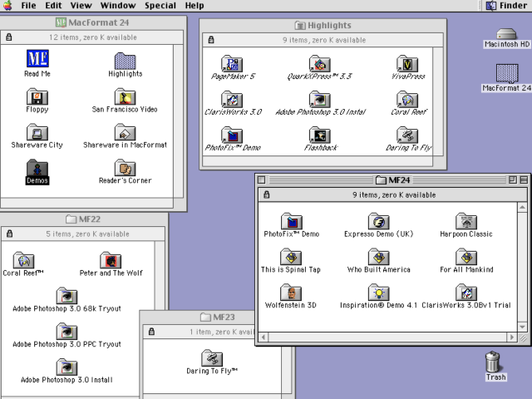Click MF24 horizontal scroll right arrow
This screenshot has height=399, width=532.
pyautogui.click(x=512, y=337)
